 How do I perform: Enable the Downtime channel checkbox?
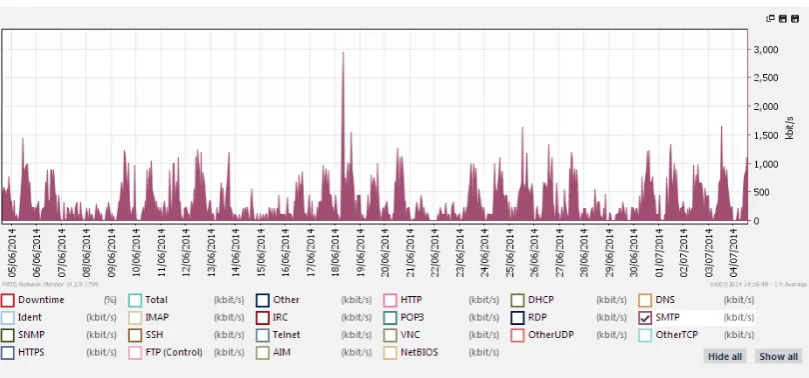(x=7, y=300)
